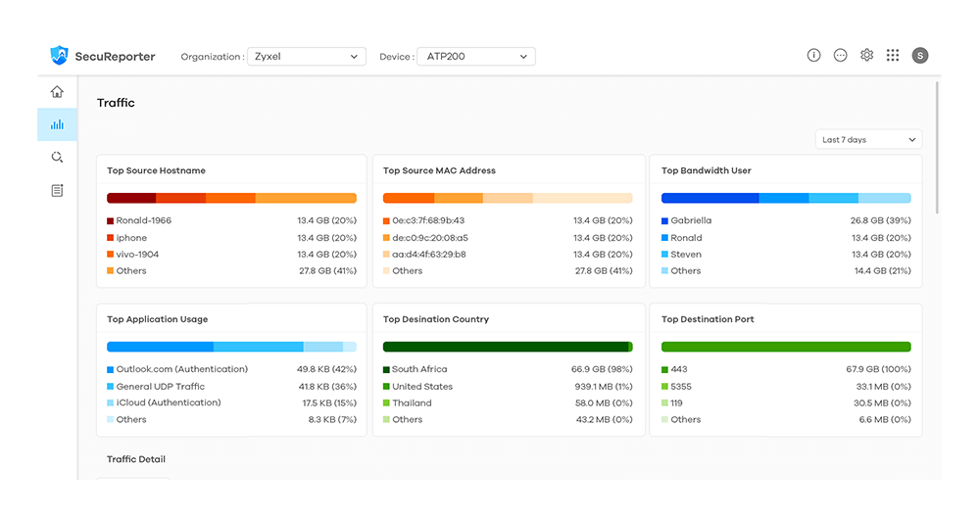Viewport: 980px width, 519px height.
Task: Open the Last 7 days time range dropdown
Action: [x=868, y=140]
